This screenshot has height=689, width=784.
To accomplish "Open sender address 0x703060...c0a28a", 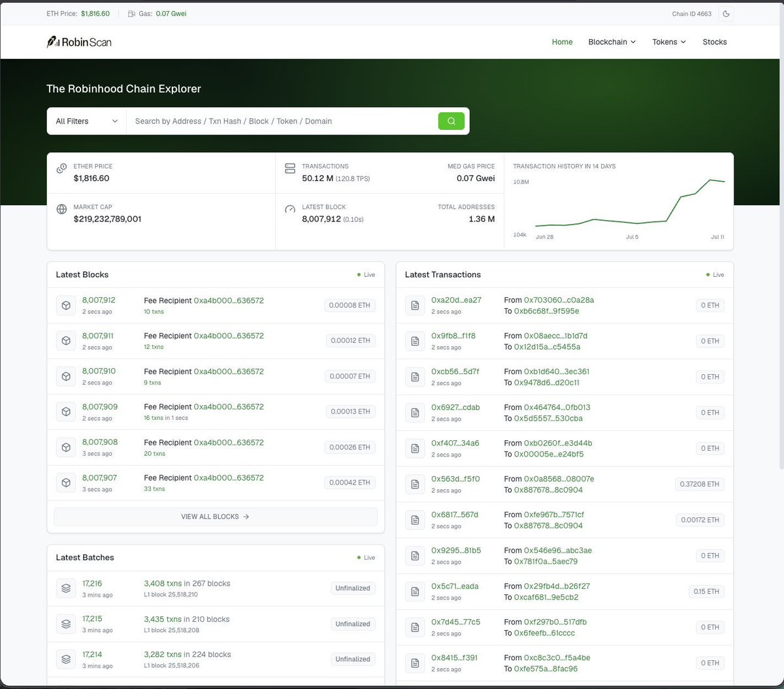I will tap(559, 300).
